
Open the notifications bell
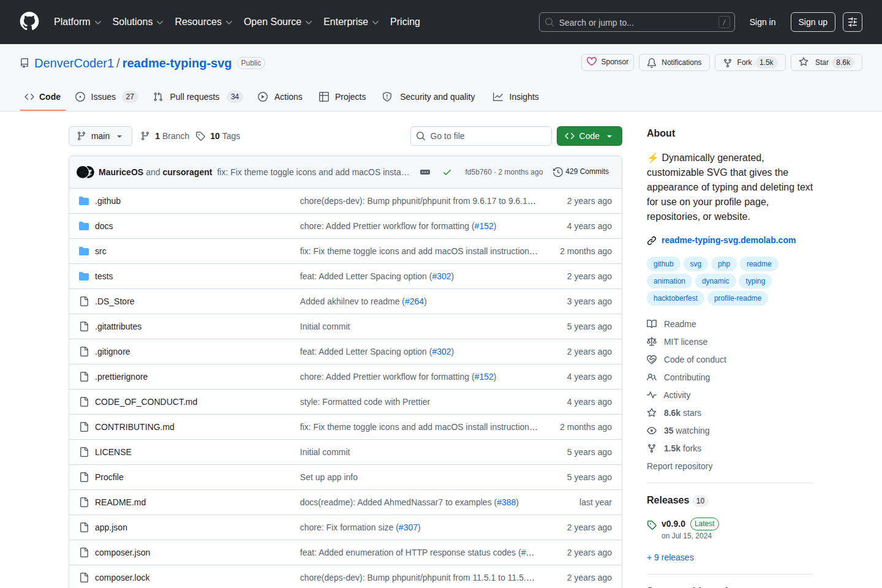tap(650, 62)
